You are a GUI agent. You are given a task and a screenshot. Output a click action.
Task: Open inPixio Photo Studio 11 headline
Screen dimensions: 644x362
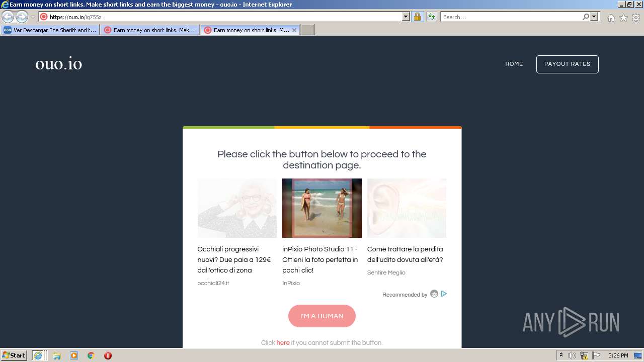pos(320,259)
